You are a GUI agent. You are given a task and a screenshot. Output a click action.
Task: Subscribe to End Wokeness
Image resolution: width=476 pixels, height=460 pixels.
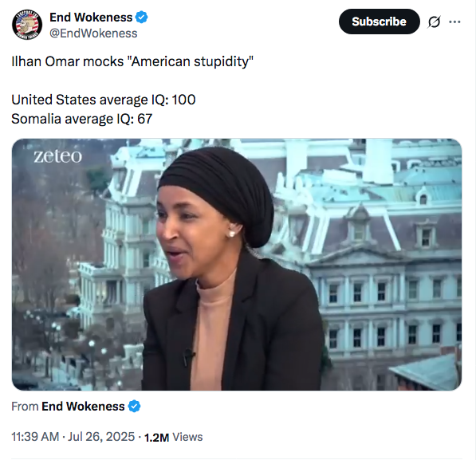click(x=380, y=22)
